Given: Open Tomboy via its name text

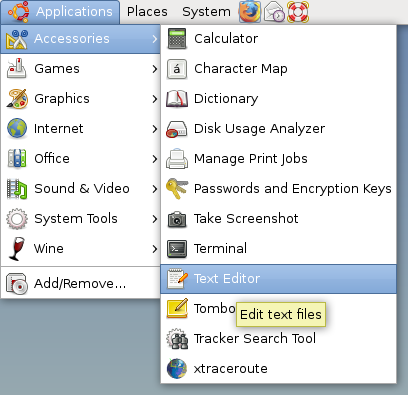Looking at the screenshot, I should (215, 309).
